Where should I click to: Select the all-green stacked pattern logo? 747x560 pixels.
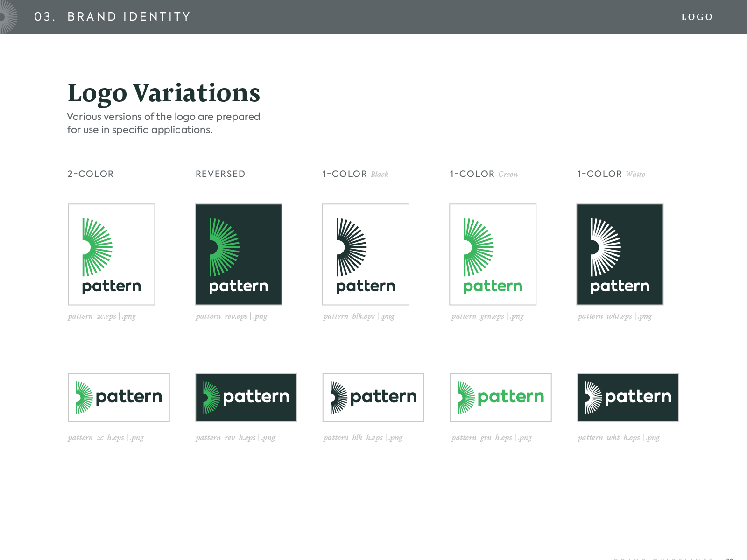pos(493,254)
